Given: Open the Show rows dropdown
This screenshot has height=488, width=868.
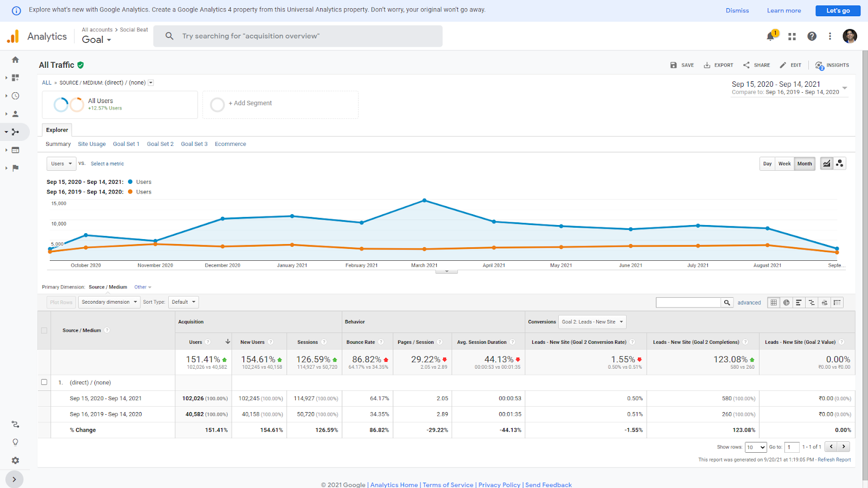Looking at the screenshot, I should click(x=755, y=447).
